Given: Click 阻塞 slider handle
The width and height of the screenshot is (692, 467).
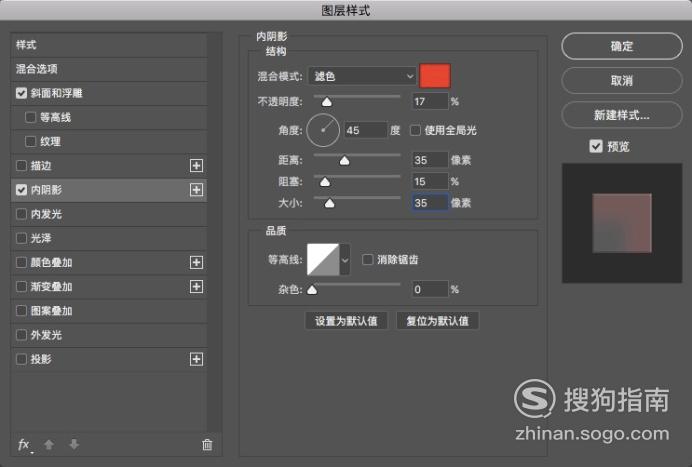Looking at the screenshot, I should point(325,182).
